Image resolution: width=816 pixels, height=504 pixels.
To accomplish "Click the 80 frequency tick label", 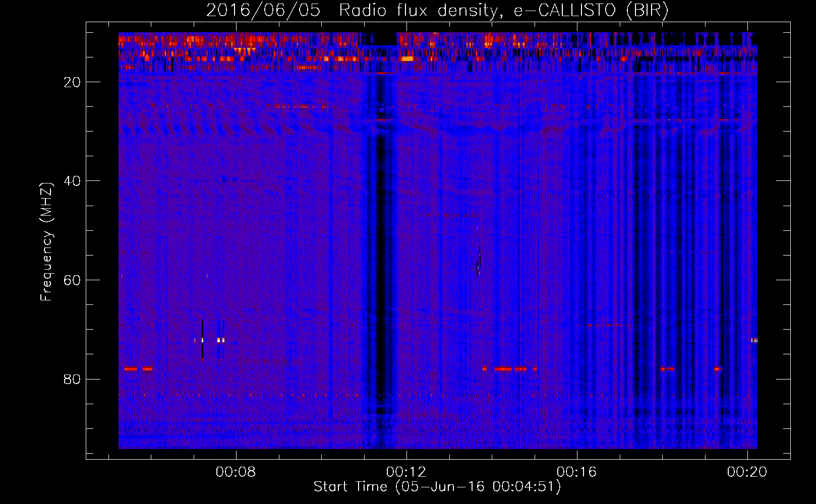I will [x=73, y=379].
